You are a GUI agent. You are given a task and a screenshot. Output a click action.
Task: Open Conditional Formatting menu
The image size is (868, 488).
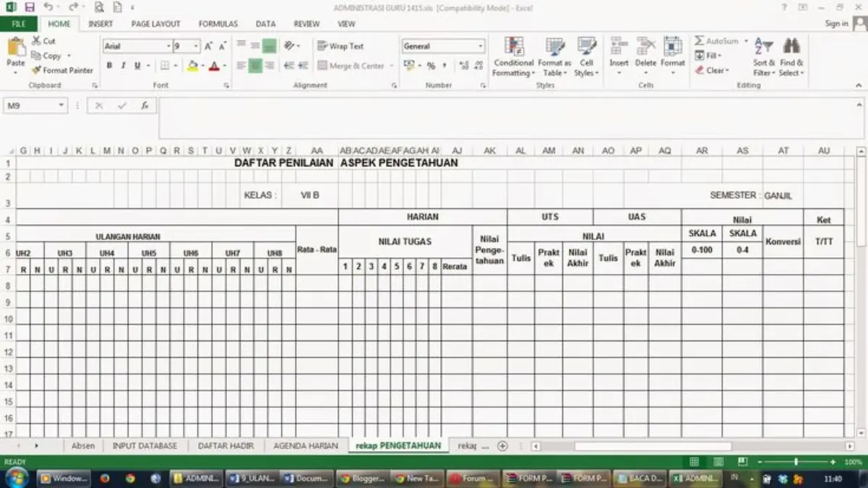pyautogui.click(x=514, y=56)
